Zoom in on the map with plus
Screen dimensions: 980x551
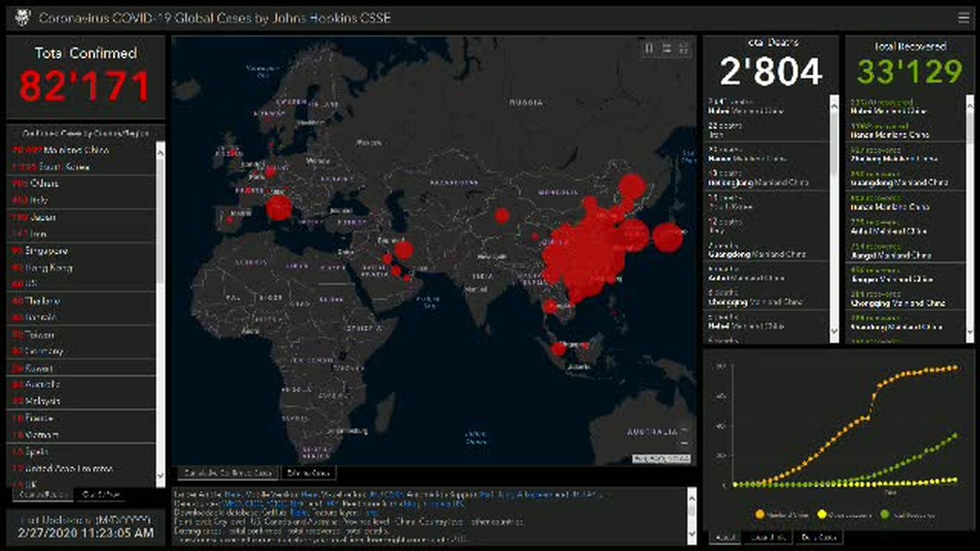685,431
